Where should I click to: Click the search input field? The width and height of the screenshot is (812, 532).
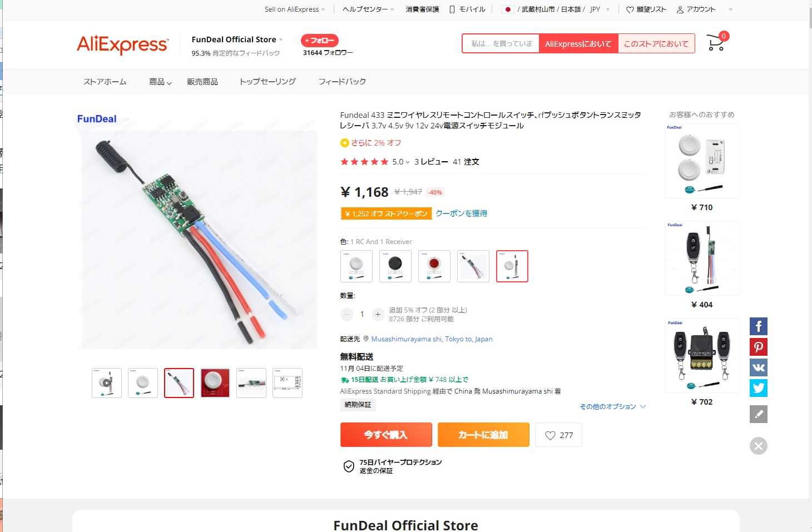tap(501, 43)
